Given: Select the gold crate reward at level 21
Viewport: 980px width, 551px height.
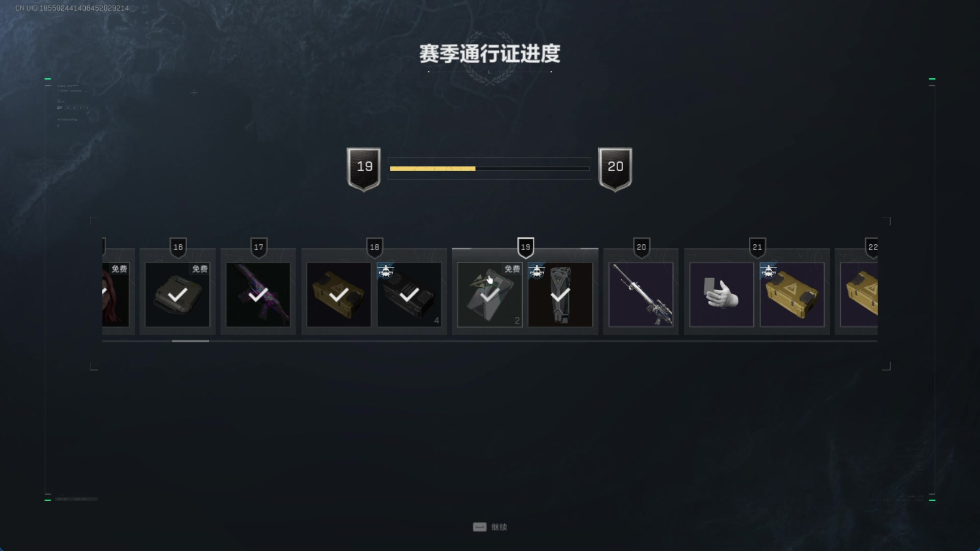Looking at the screenshot, I should click(792, 294).
